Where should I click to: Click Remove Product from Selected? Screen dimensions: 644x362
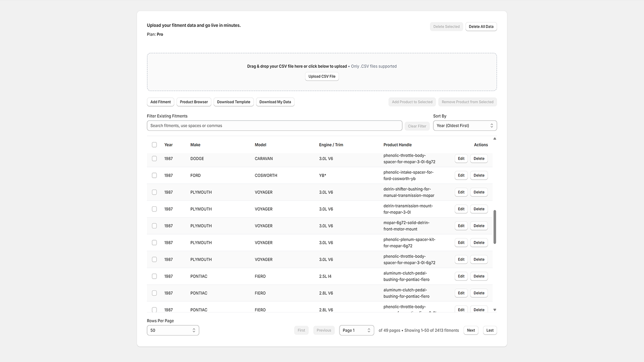(468, 102)
